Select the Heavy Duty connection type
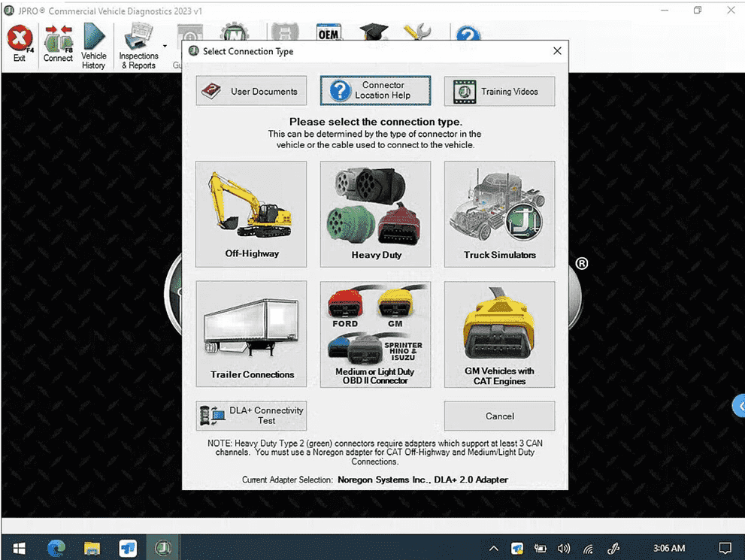The image size is (745, 560). pyautogui.click(x=375, y=213)
